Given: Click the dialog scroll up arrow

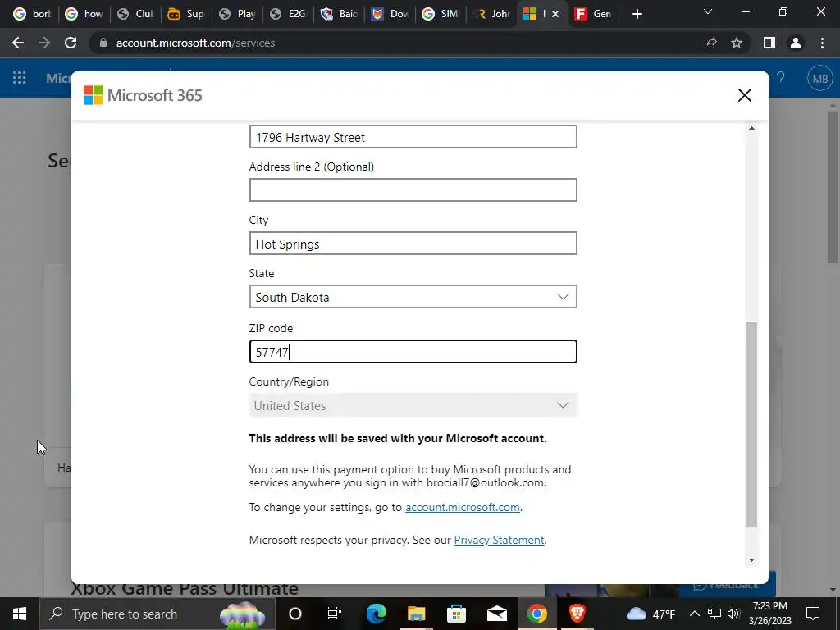Looking at the screenshot, I should pos(751,128).
